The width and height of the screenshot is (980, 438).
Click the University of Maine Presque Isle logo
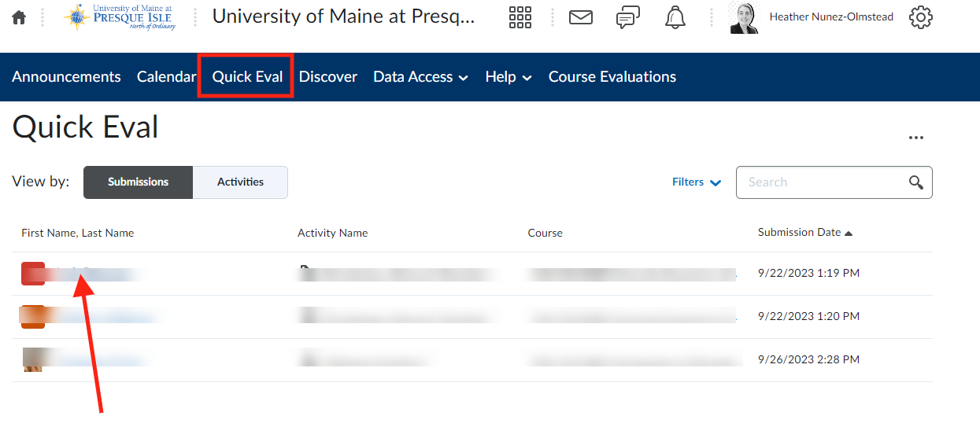(x=120, y=17)
